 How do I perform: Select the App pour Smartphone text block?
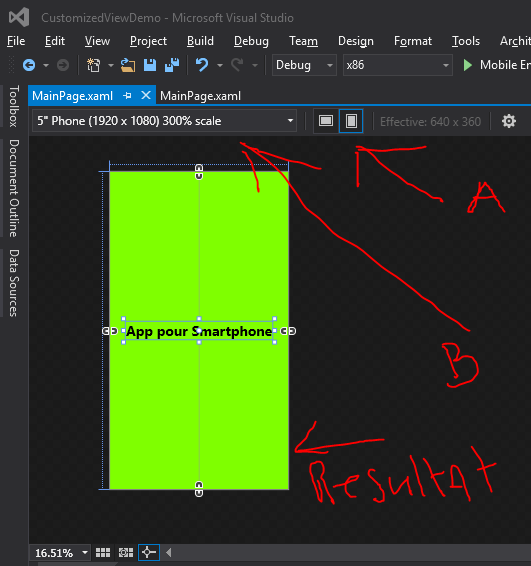click(199, 331)
